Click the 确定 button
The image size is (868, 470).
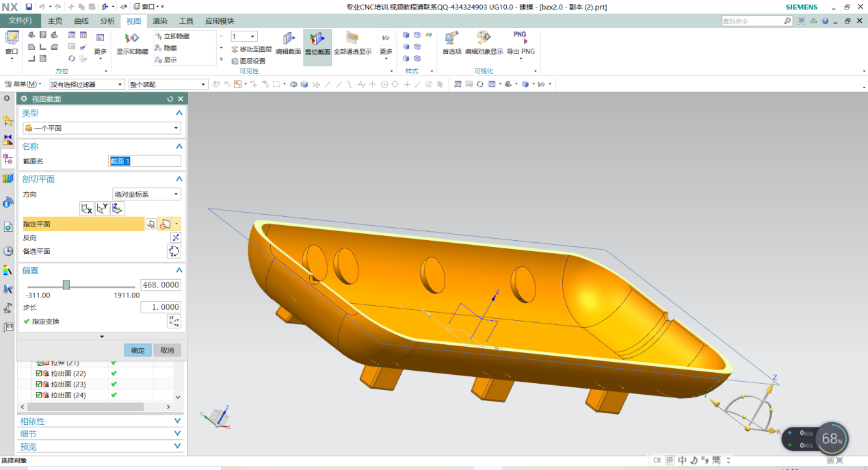pyautogui.click(x=137, y=350)
